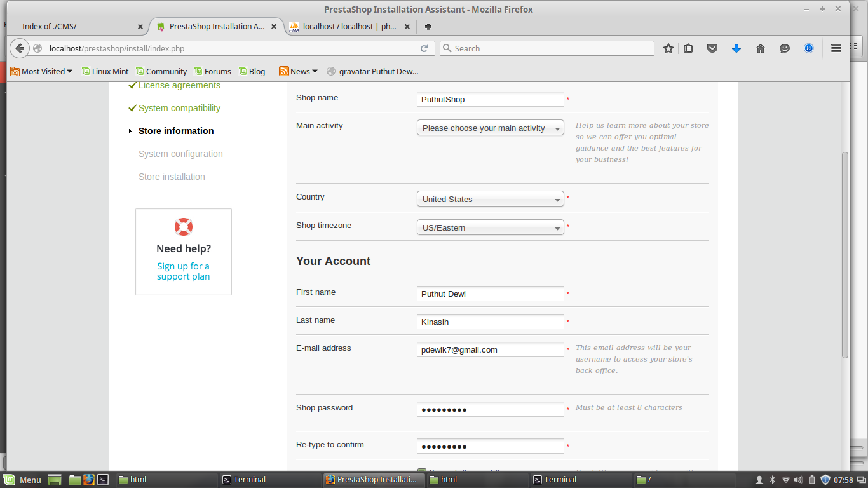868x488 pixels.
Task: Click the 07:58 clock in panel
Action: 843,480
